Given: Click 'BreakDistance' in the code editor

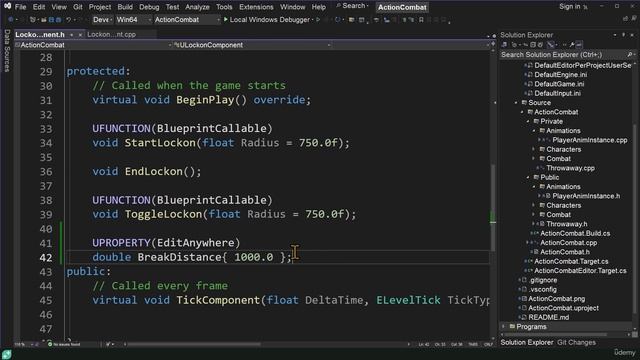Looking at the screenshot, I should pos(179,257).
